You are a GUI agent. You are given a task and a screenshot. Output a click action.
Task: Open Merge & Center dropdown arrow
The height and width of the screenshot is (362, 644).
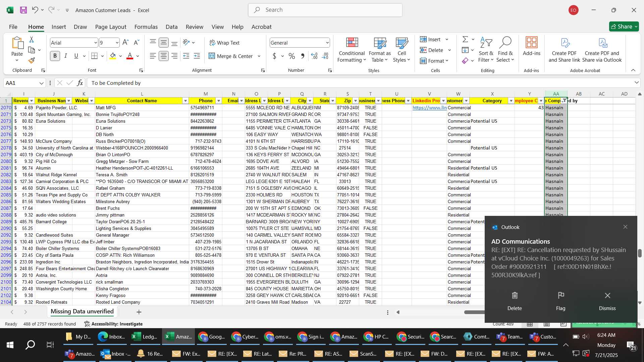[259, 56]
